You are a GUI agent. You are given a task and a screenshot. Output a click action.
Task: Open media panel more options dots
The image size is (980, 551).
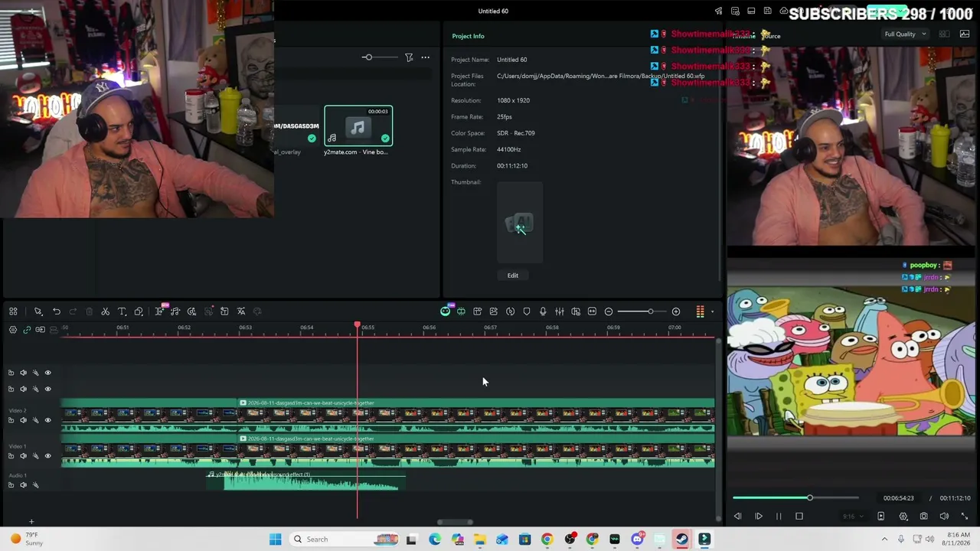coord(426,57)
